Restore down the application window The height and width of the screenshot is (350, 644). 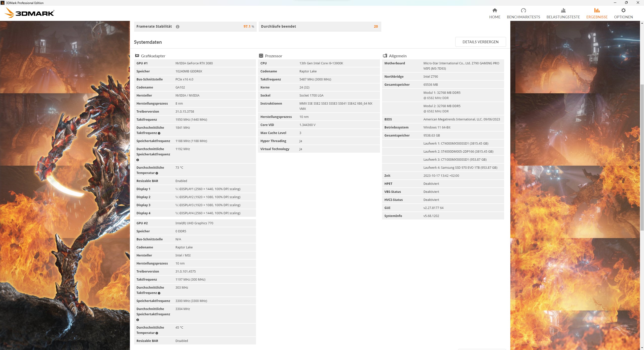tap(626, 3)
